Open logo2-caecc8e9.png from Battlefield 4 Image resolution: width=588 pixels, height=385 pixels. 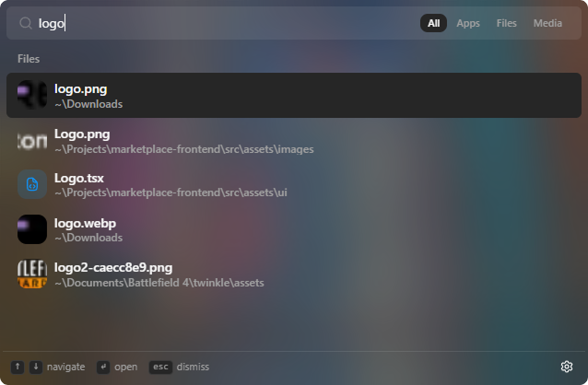(x=294, y=274)
